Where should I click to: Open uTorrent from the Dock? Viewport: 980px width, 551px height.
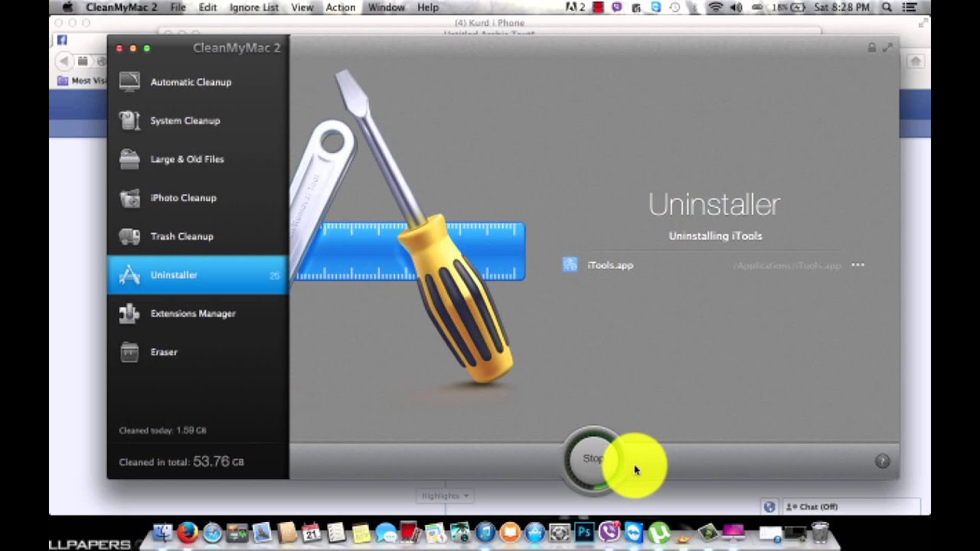tap(659, 533)
